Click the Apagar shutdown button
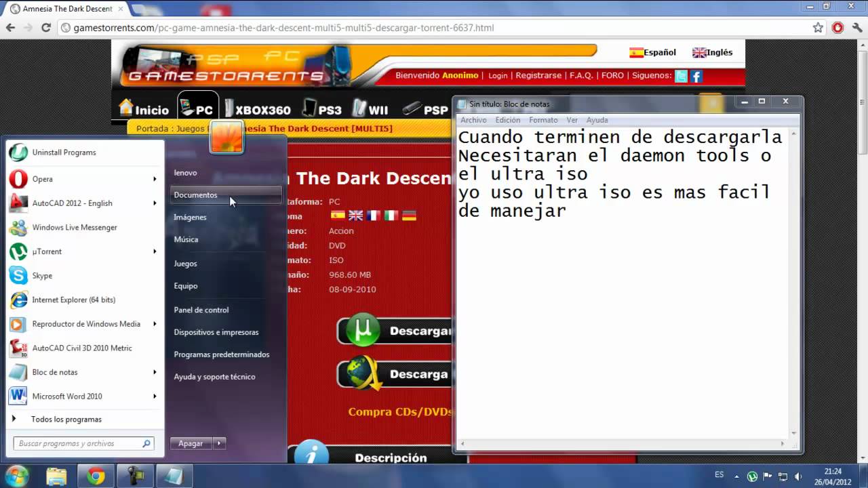This screenshot has height=488, width=868. [x=191, y=443]
